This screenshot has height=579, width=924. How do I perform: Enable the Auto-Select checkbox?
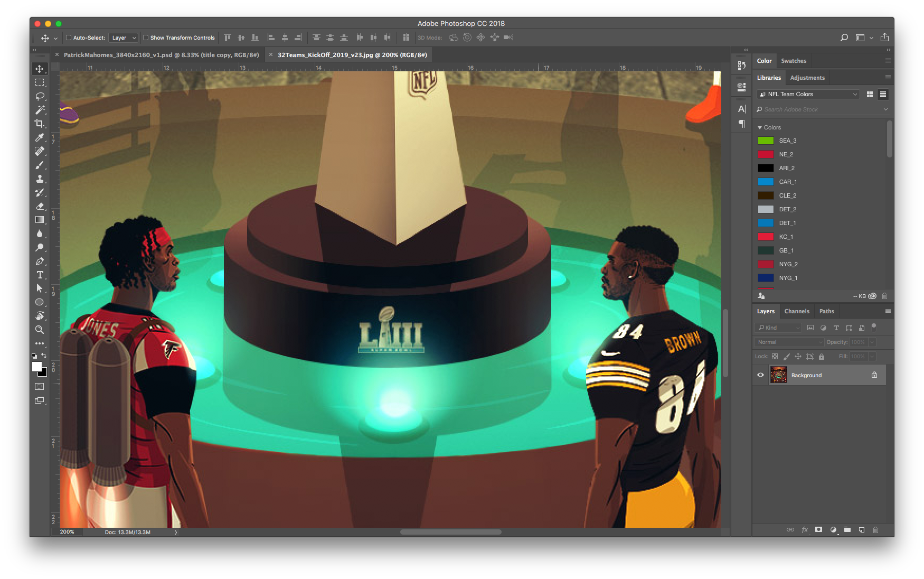pos(69,38)
